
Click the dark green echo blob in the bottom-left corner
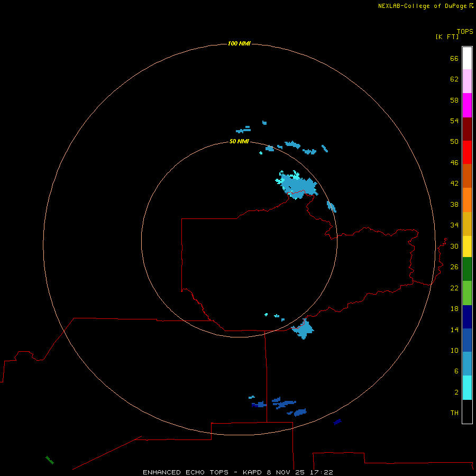coord(50,460)
